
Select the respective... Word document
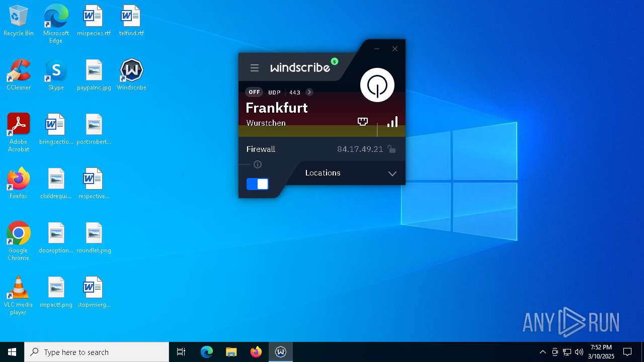pyautogui.click(x=94, y=184)
